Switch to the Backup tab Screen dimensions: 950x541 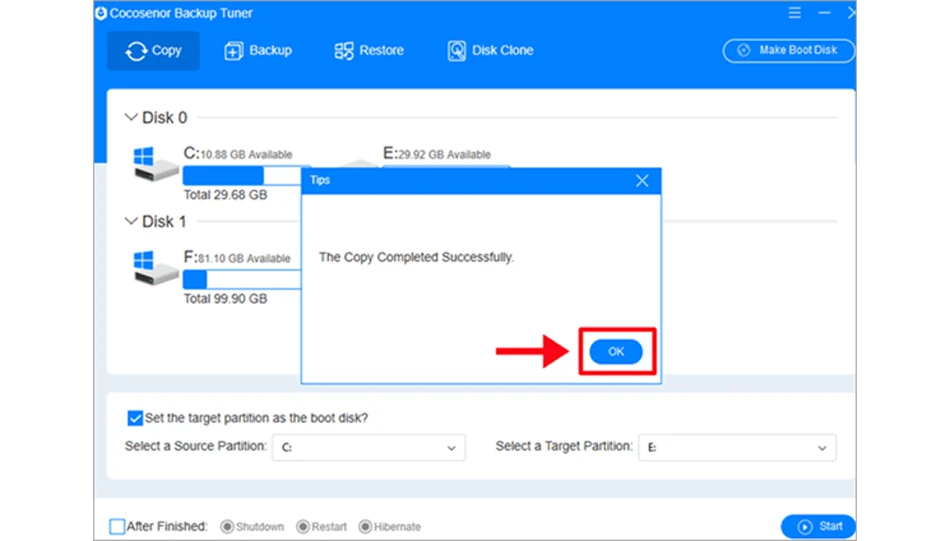(x=258, y=50)
